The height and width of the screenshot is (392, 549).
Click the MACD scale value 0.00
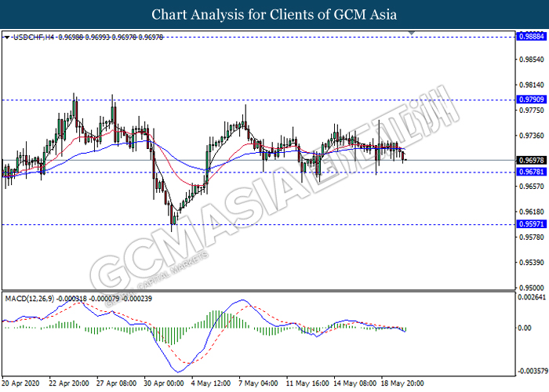coord(524,328)
